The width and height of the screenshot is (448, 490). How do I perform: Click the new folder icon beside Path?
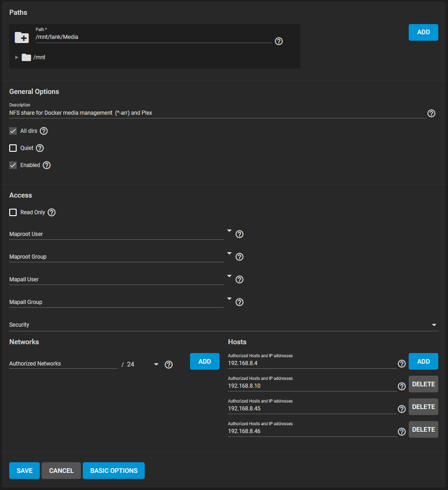(22, 37)
